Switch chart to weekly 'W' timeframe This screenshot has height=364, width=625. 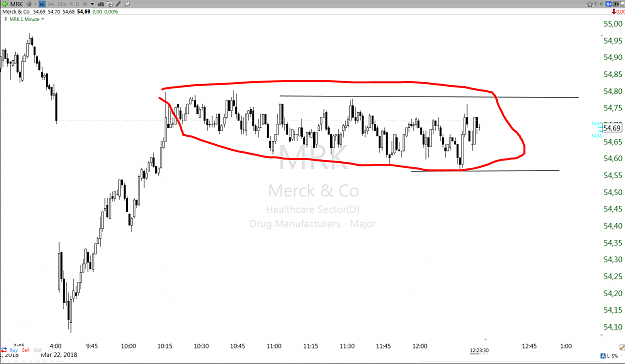click(x=85, y=4)
